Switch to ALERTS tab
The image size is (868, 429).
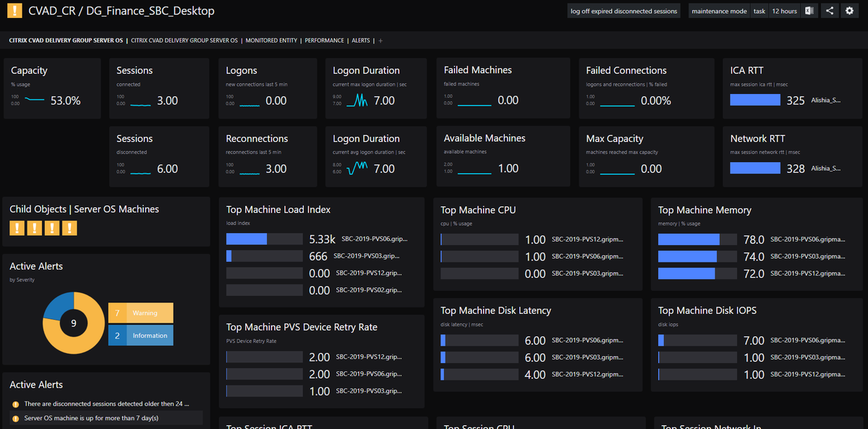(360, 41)
